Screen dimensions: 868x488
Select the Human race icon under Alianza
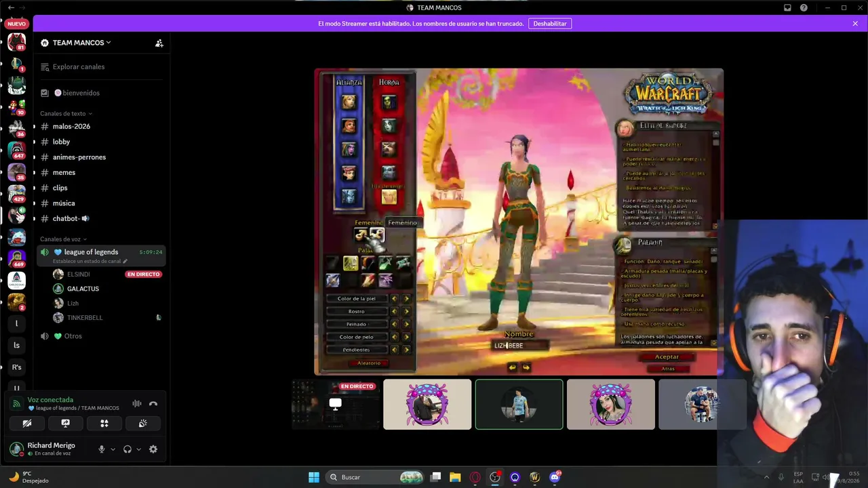pyautogui.click(x=349, y=102)
